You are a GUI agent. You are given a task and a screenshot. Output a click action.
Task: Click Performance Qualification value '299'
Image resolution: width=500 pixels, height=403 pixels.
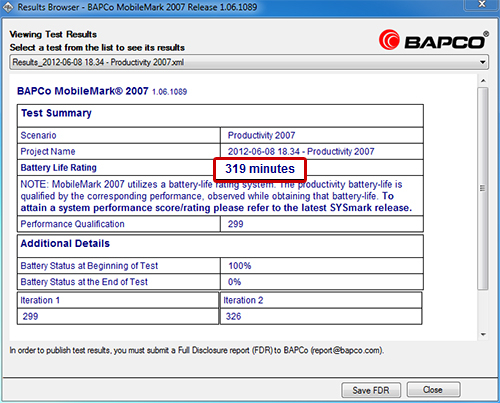[x=236, y=224]
